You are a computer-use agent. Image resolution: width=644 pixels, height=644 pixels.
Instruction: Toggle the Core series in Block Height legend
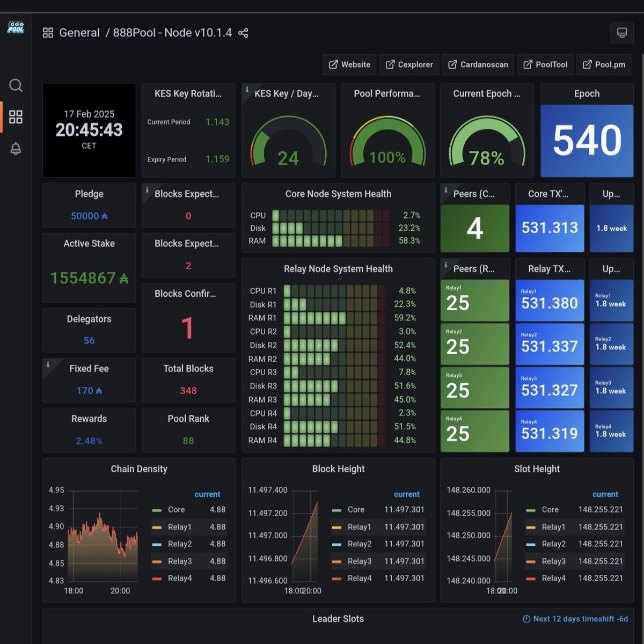pyautogui.click(x=357, y=509)
